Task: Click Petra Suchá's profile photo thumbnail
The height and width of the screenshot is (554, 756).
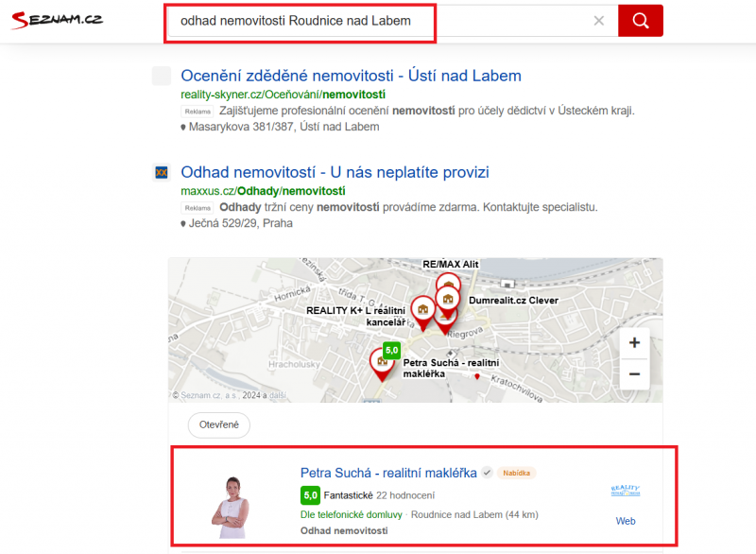Action: point(231,508)
